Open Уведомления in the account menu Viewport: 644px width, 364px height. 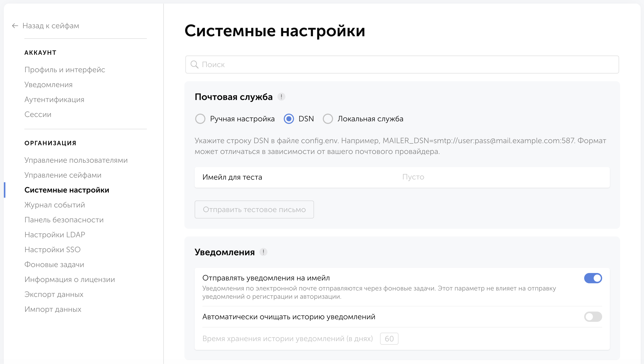[x=48, y=85]
